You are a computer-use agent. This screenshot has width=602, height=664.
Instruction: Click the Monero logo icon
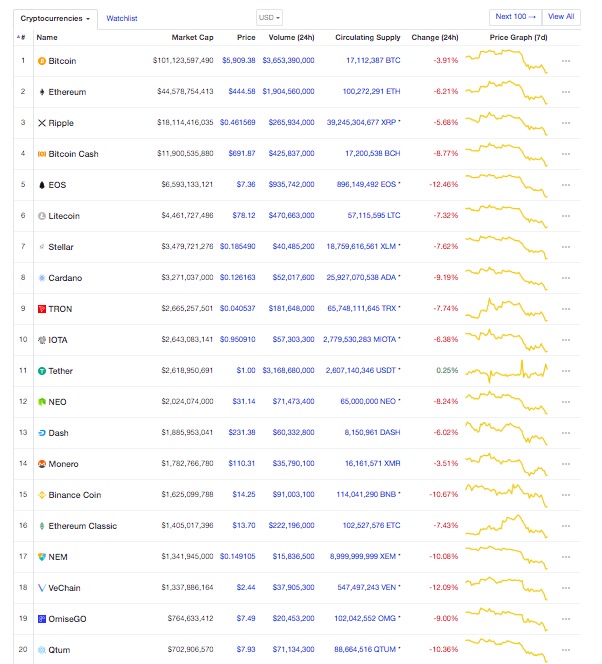tap(41, 464)
